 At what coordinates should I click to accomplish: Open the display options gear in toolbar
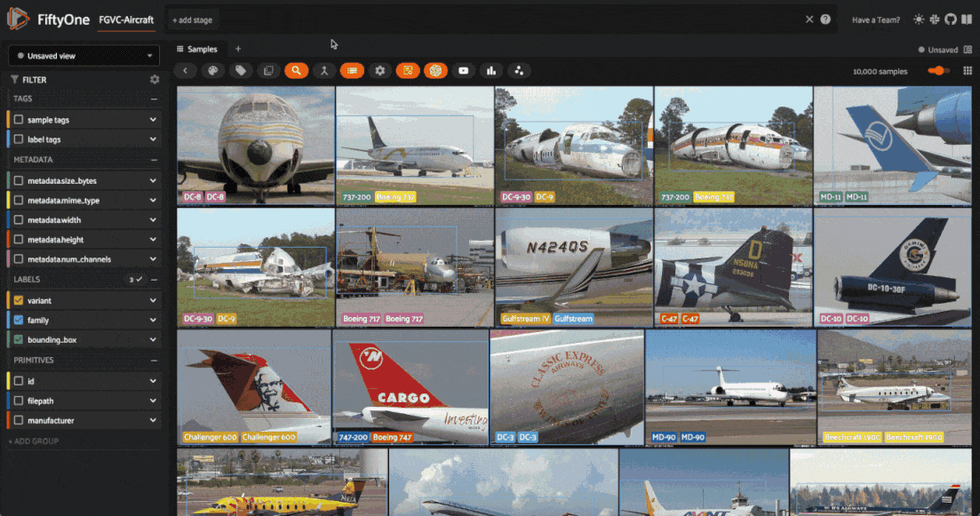coord(380,70)
